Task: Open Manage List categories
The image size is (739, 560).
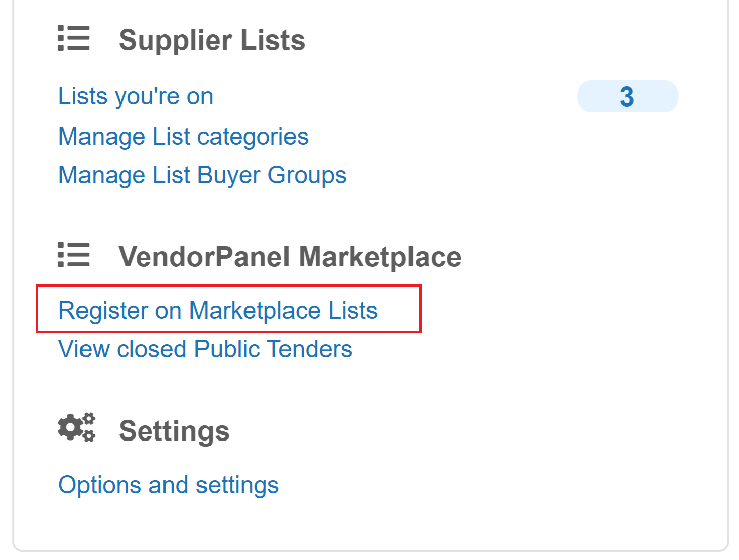Action: 183,137
